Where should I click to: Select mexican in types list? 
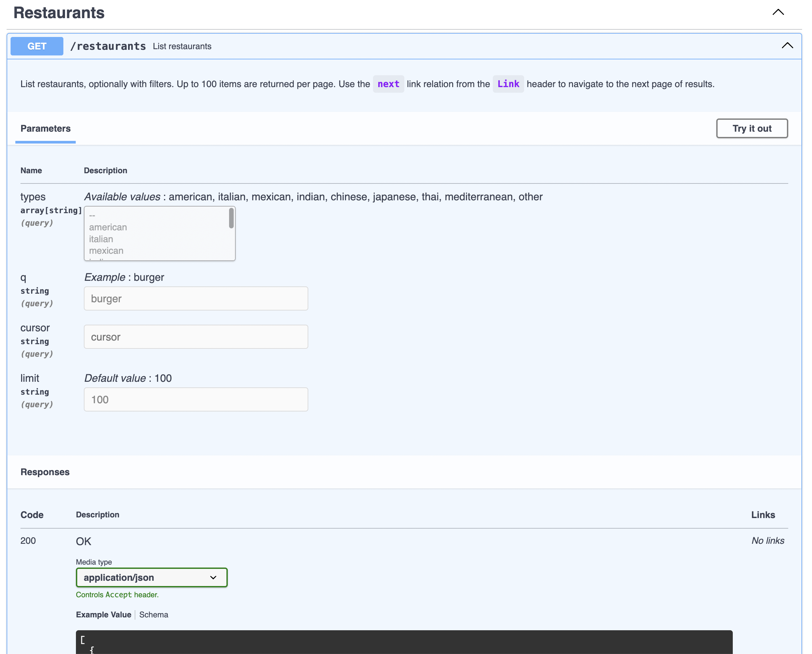tap(106, 250)
